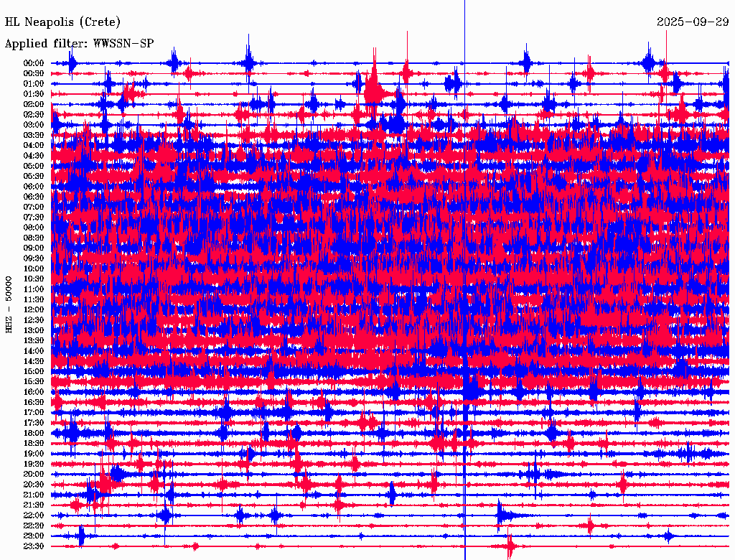Viewport: 735px width, 560px height.
Task: Select the 07:00 time row label
Action: click(x=34, y=207)
